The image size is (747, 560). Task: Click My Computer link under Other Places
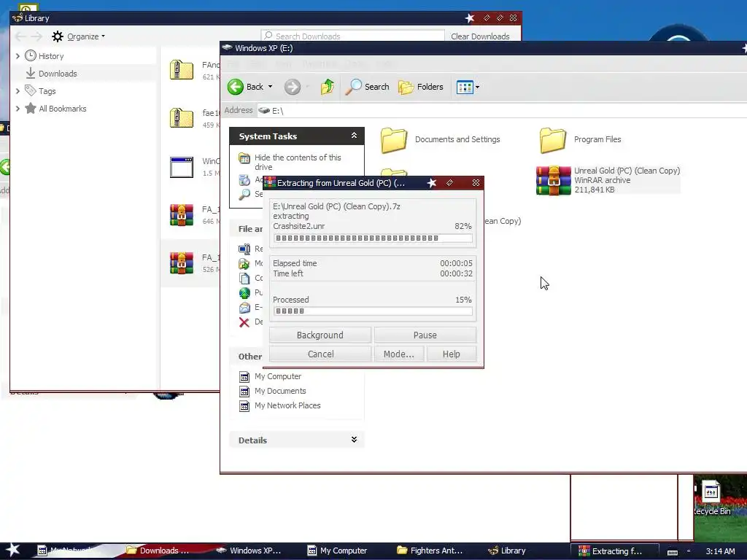point(278,376)
